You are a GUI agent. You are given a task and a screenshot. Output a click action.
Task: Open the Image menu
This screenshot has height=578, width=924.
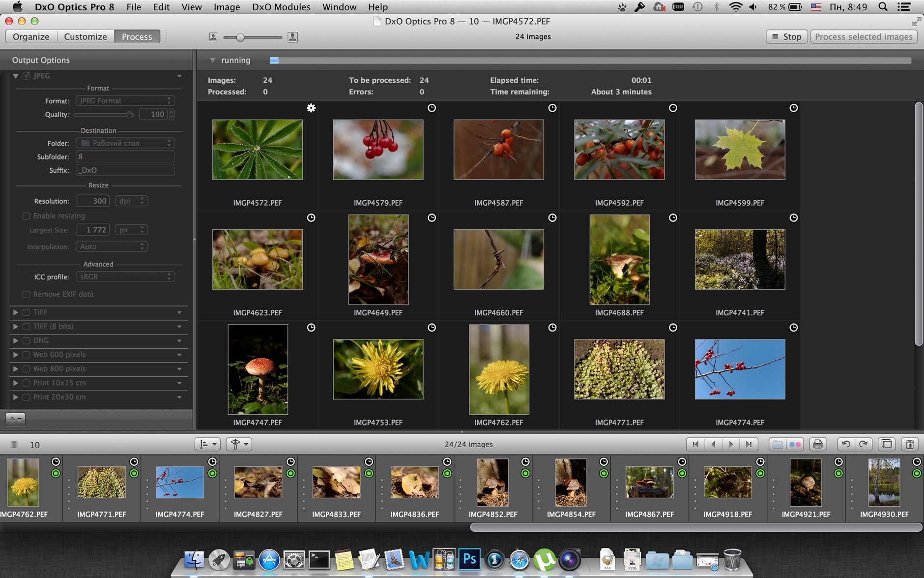pos(227,7)
